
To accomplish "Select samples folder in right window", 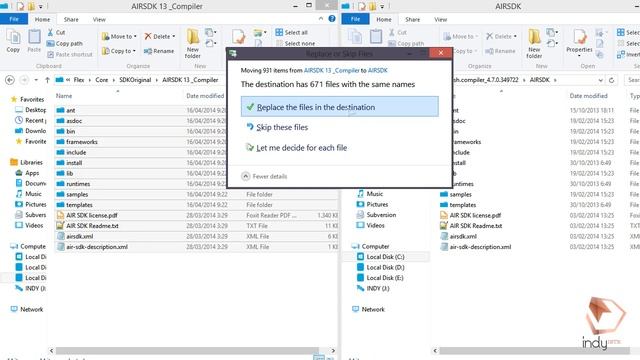I will click(460, 195).
